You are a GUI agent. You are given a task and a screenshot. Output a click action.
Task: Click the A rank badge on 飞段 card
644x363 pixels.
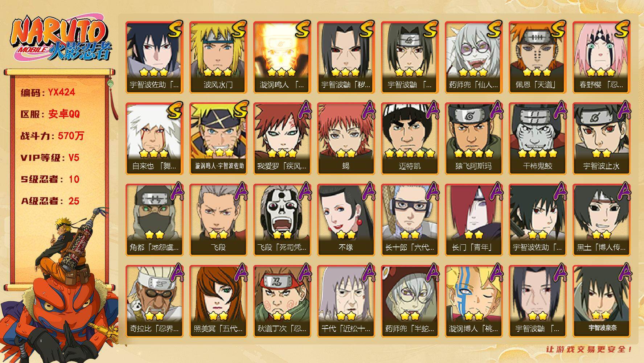coord(239,191)
